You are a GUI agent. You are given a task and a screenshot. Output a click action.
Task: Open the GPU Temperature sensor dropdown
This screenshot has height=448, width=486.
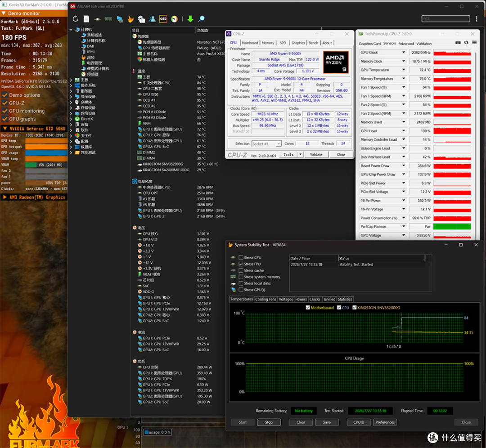(404, 70)
